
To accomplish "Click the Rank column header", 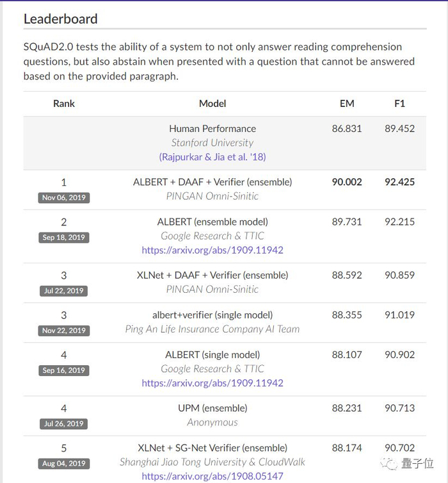I will [64, 103].
